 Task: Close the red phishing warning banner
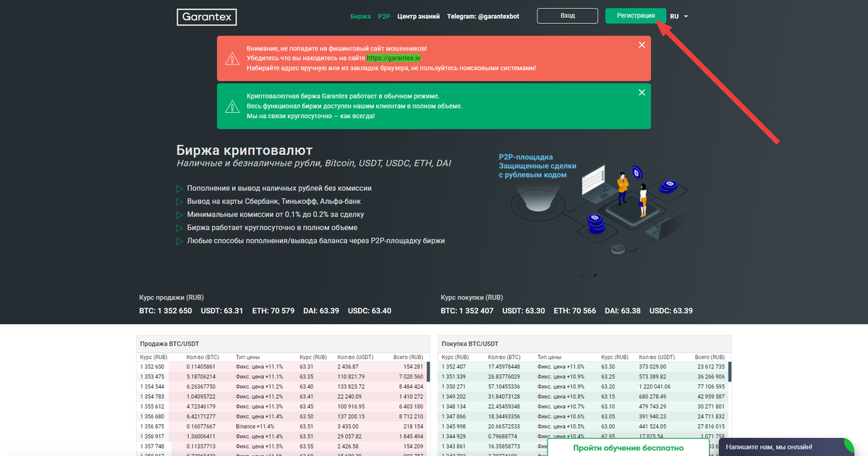coord(642,45)
